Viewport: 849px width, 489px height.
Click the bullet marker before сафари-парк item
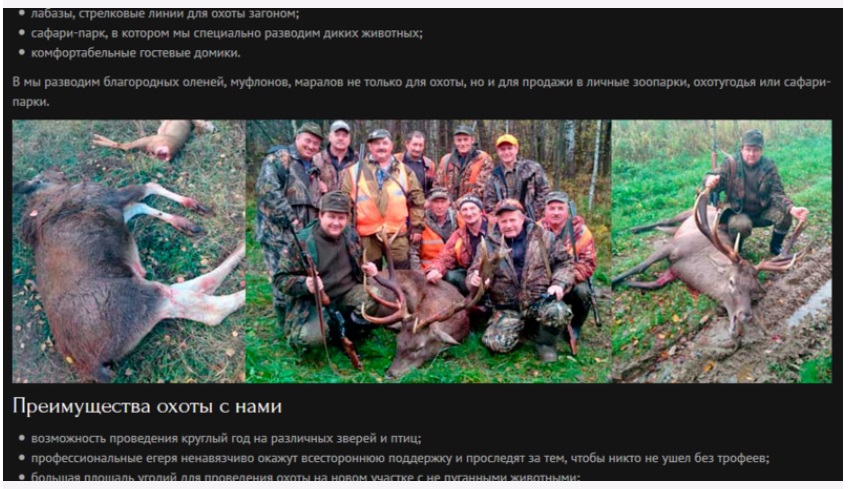pos(22,34)
